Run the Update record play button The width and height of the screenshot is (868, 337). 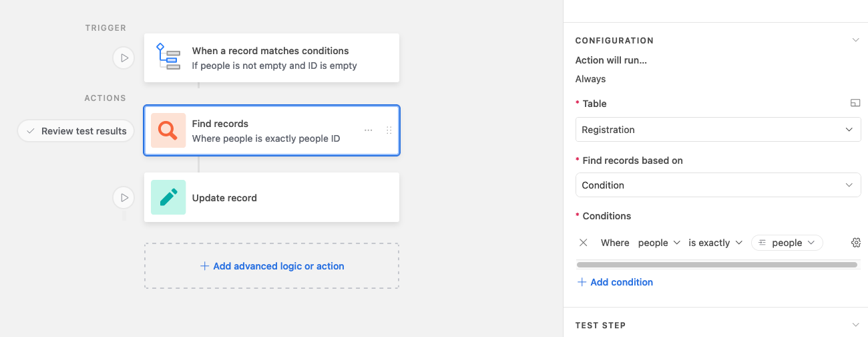[x=124, y=197]
